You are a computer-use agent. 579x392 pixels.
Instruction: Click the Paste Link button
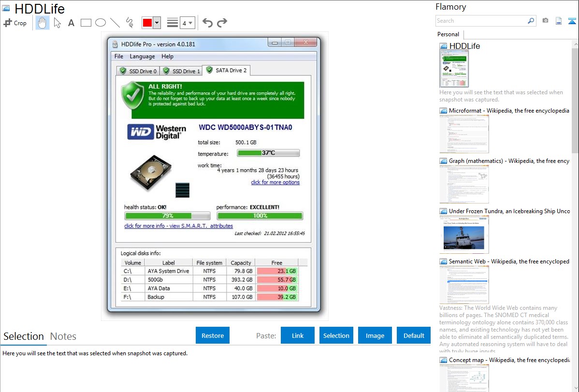(x=298, y=335)
